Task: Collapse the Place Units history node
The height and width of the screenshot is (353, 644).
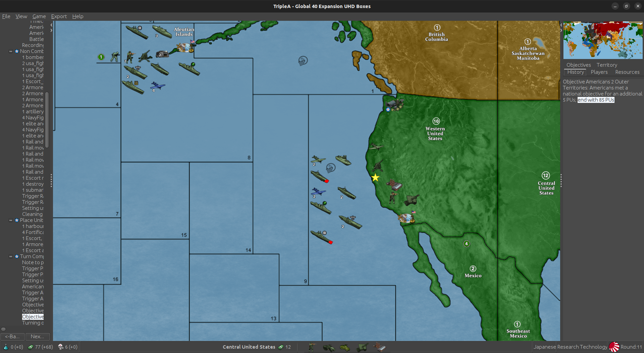Action: 11,220
